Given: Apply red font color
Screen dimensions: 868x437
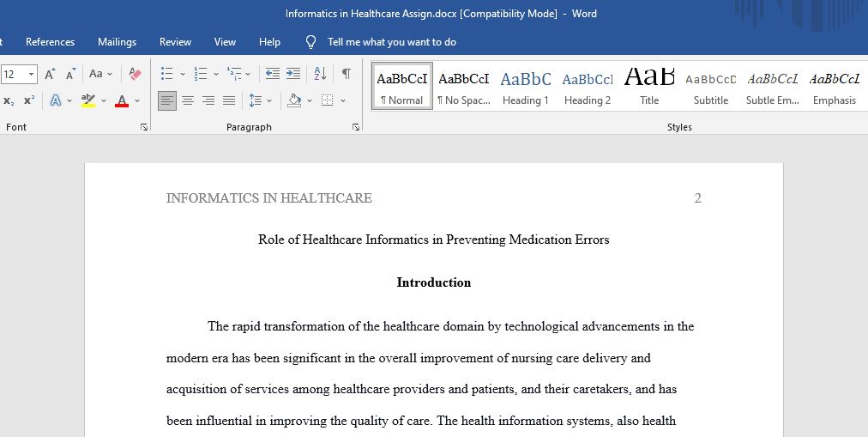Looking at the screenshot, I should tap(122, 100).
